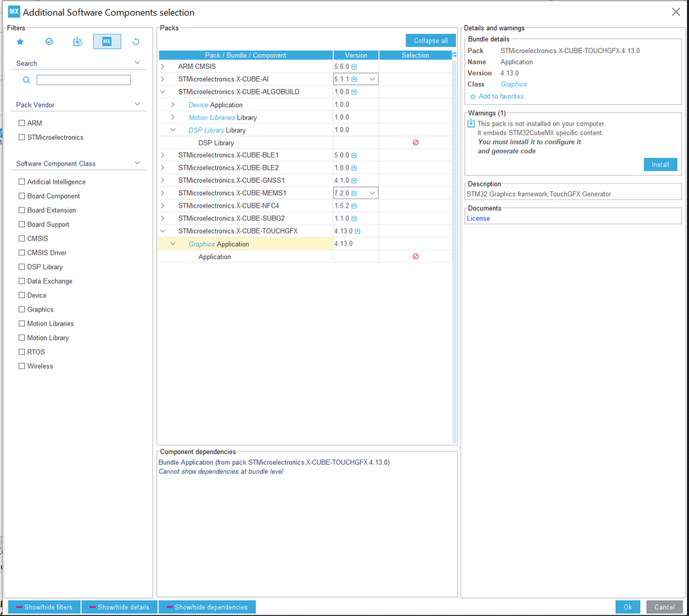Show favorite packs filter star icon

tap(20, 42)
